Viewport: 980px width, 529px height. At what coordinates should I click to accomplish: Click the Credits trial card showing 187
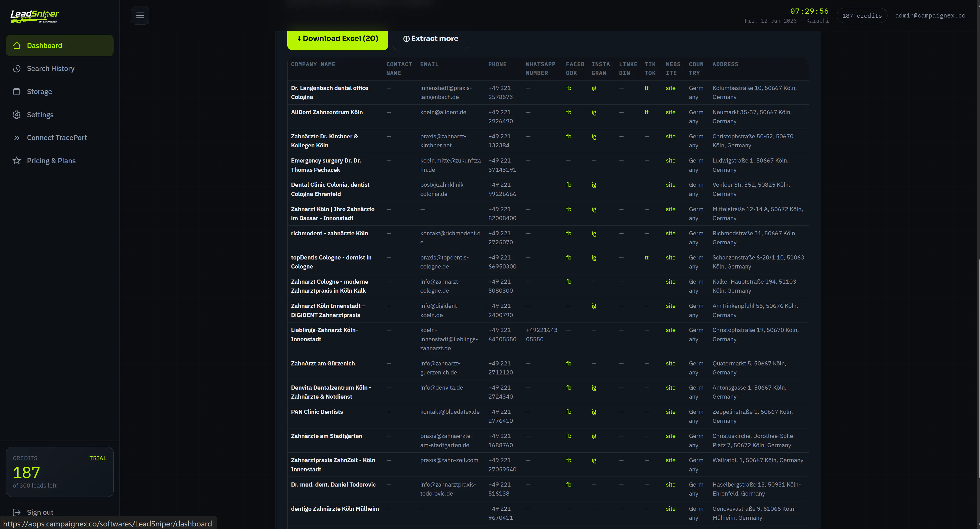[x=60, y=472]
